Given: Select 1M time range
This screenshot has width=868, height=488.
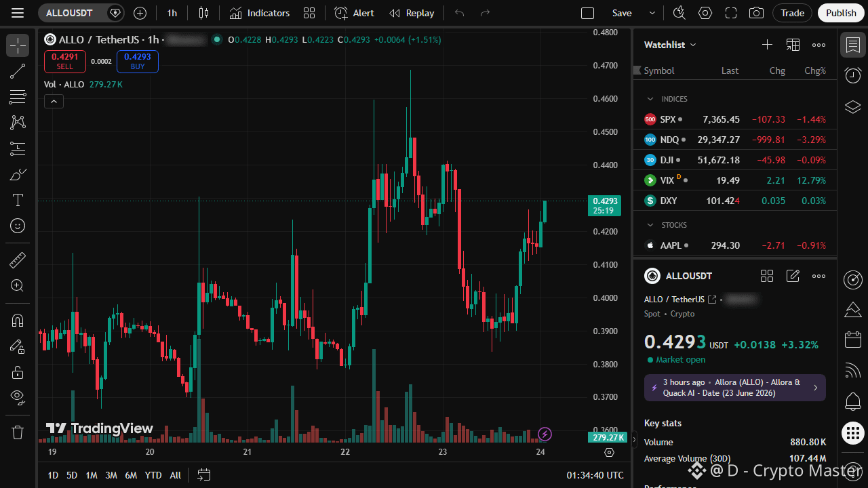Looking at the screenshot, I should [x=92, y=475].
